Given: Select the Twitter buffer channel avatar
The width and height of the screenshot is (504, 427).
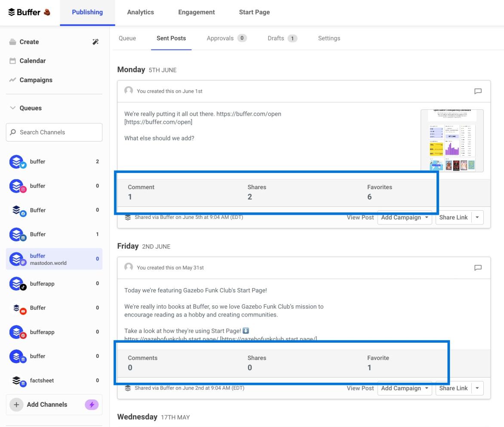Looking at the screenshot, I should coord(17,162).
